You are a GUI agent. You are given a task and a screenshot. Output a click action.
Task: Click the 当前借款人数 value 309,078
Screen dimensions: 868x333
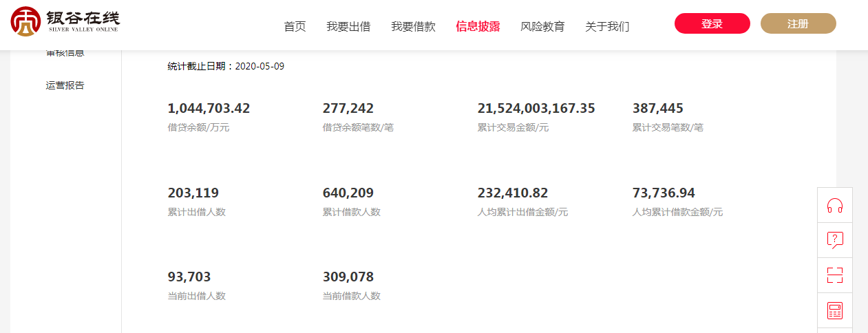tap(348, 277)
